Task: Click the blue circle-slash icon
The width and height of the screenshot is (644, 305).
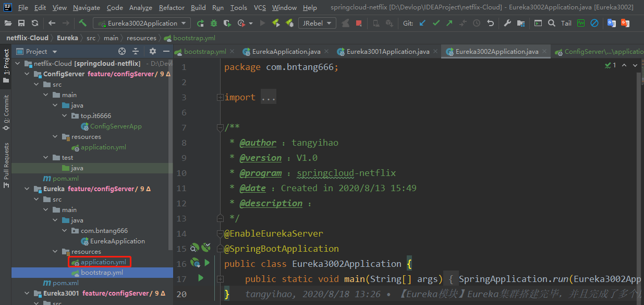Action: tap(594, 23)
